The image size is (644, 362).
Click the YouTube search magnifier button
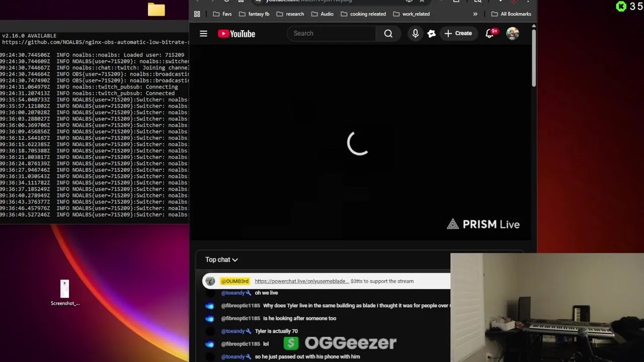[388, 34]
